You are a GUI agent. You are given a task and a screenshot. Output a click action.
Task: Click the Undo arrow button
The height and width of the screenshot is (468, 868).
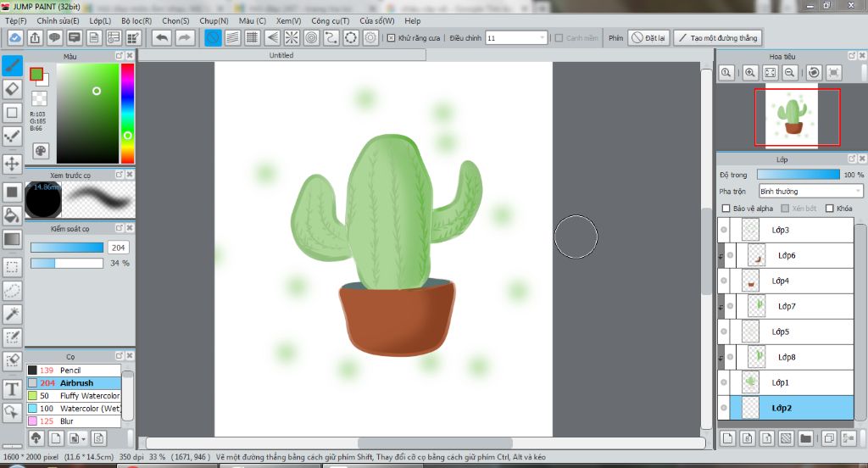162,37
